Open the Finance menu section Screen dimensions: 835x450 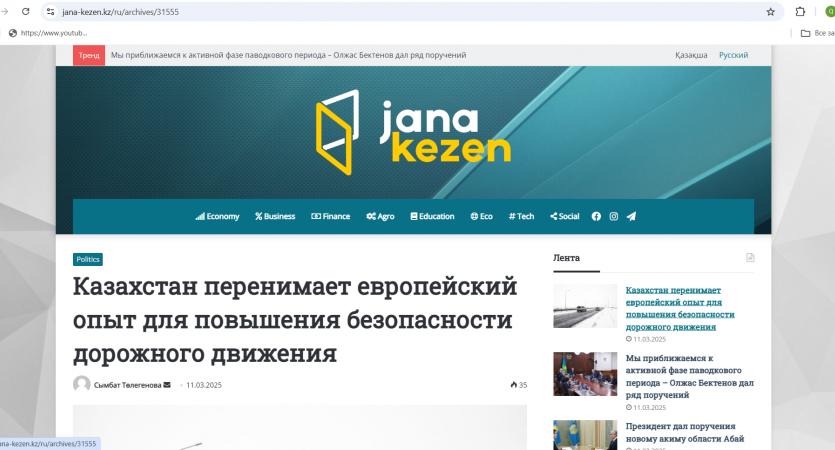tap(331, 216)
